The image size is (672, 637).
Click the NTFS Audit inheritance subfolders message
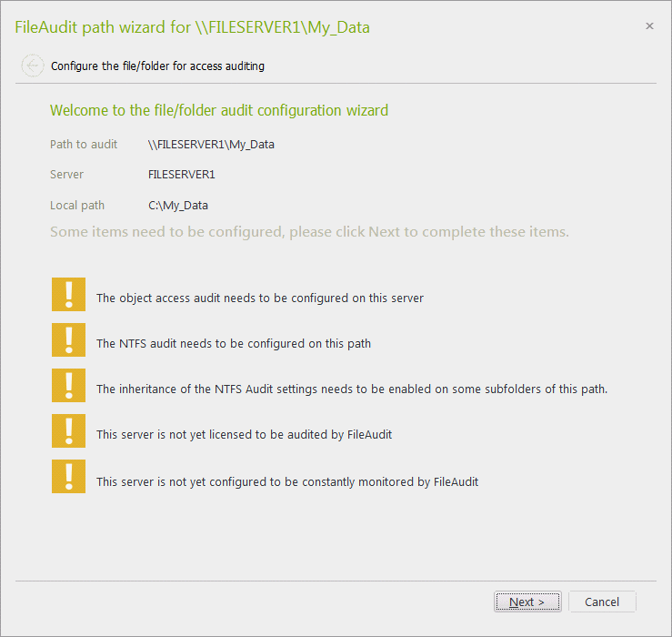pyautogui.click(x=351, y=389)
